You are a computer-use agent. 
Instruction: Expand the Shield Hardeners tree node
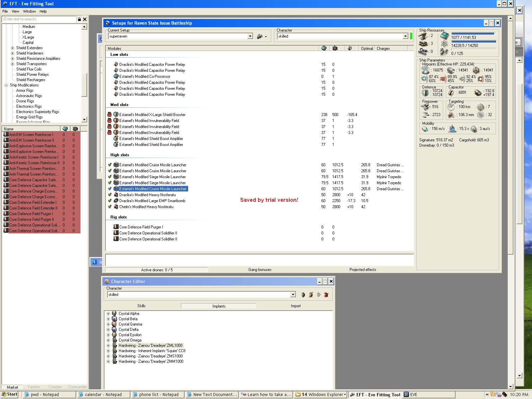(x=13, y=53)
